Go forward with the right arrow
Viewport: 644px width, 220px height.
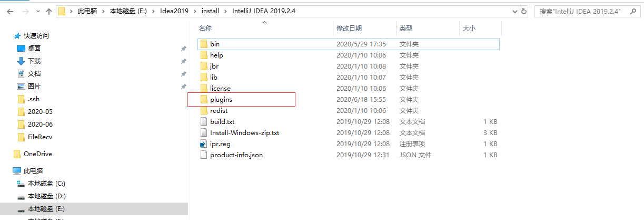click(25, 11)
